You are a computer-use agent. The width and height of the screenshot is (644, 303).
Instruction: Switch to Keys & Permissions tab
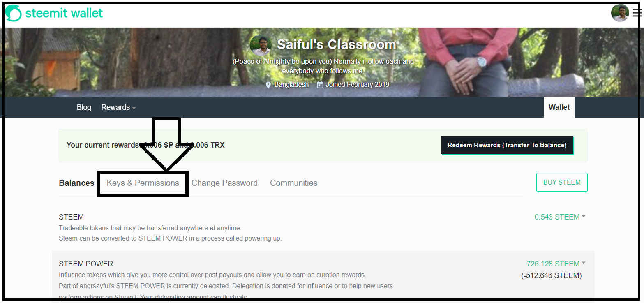143,183
